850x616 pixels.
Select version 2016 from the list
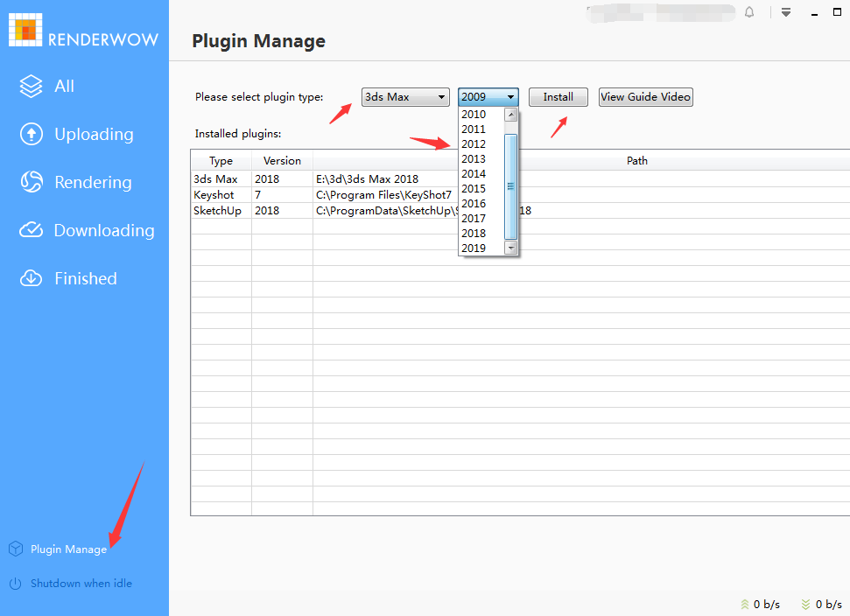point(481,204)
